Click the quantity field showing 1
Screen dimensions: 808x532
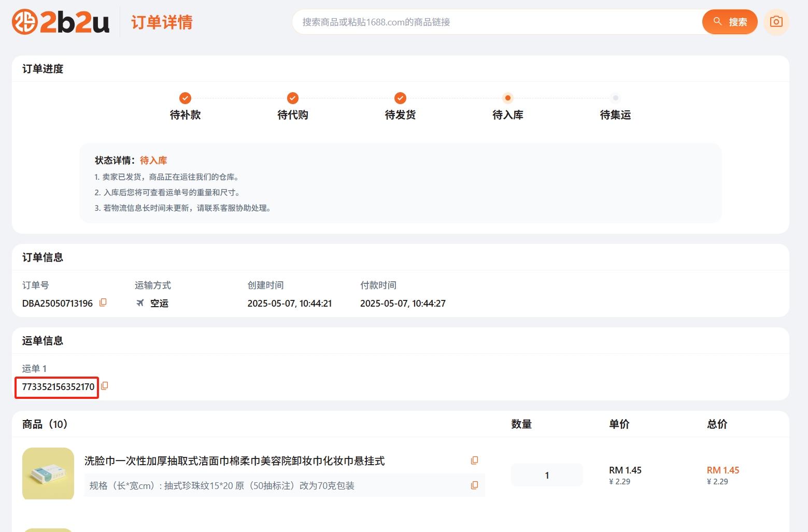point(547,475)
